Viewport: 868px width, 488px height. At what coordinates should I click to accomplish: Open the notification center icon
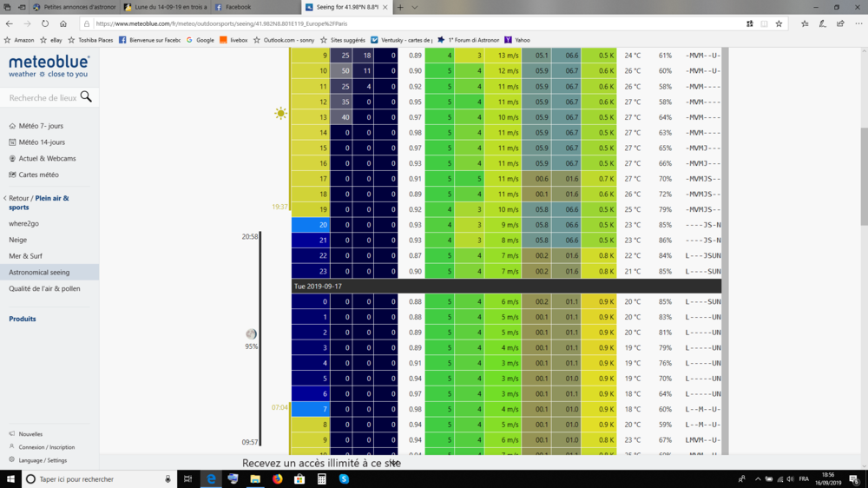[854, 479]
